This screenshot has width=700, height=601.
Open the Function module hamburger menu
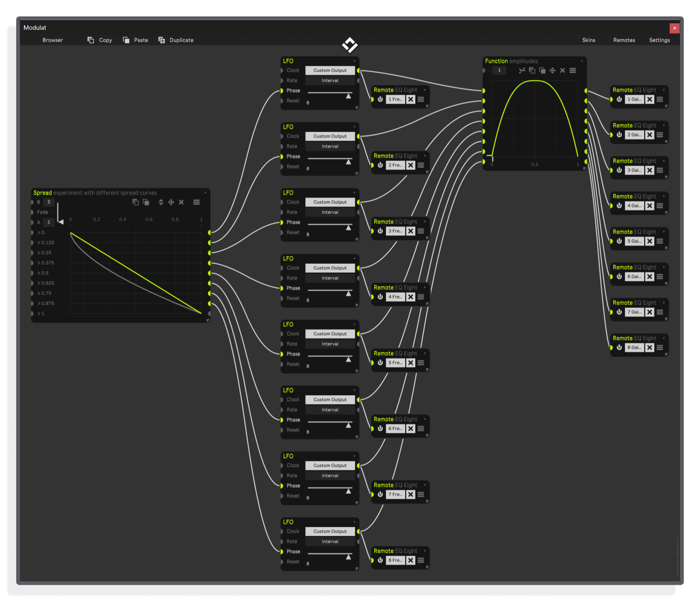click(572, 71)
